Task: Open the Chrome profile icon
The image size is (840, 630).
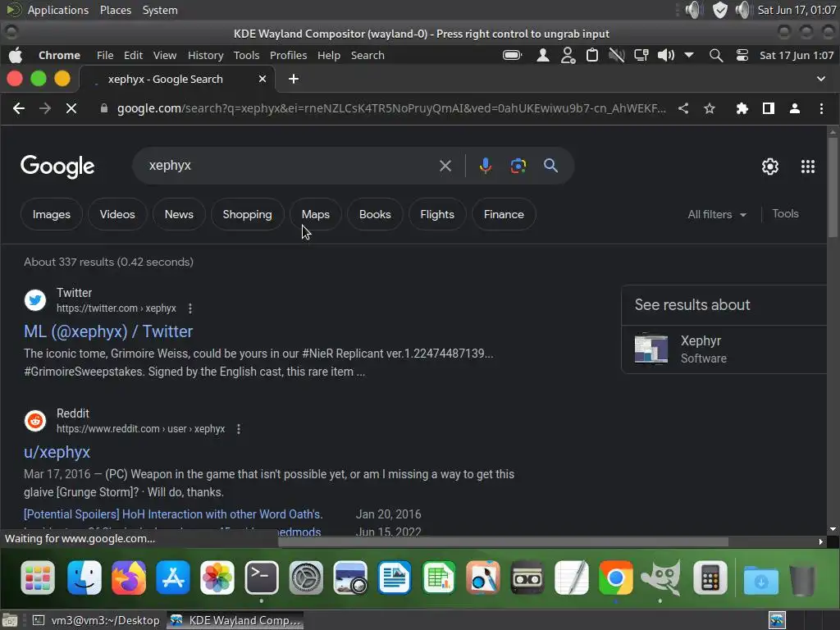Action: tap(794, 109)
